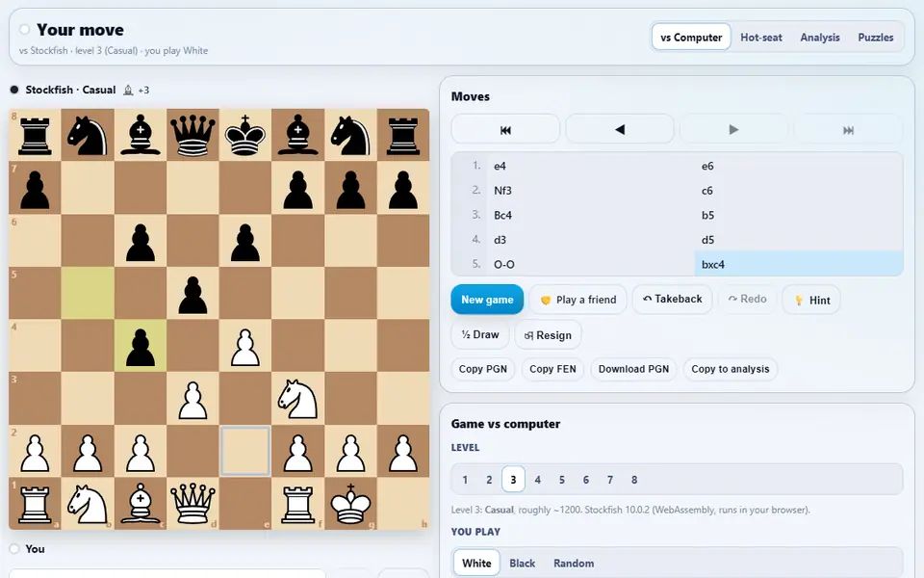Offer a Draw

point(480,335)
